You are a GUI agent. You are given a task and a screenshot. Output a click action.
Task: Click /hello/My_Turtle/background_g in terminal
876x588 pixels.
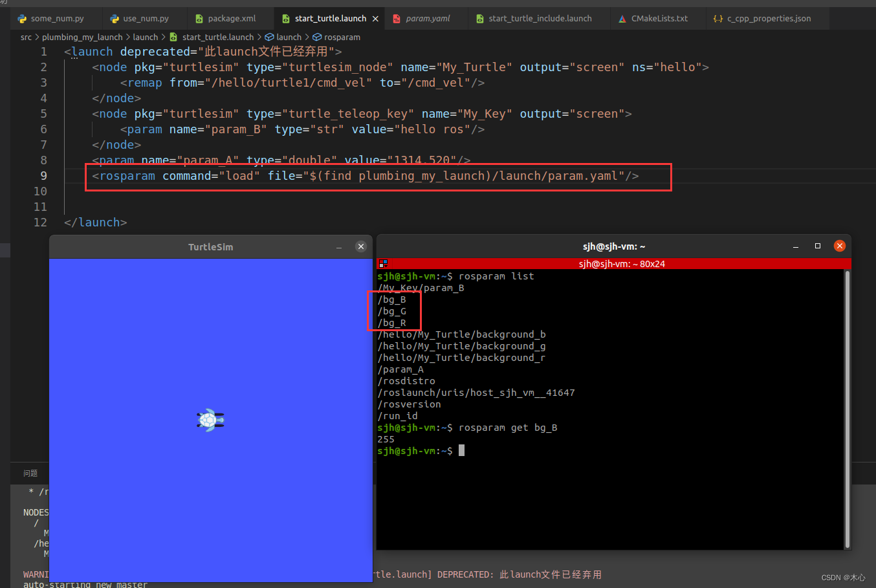pyautogui.click(x=461, y=346)
